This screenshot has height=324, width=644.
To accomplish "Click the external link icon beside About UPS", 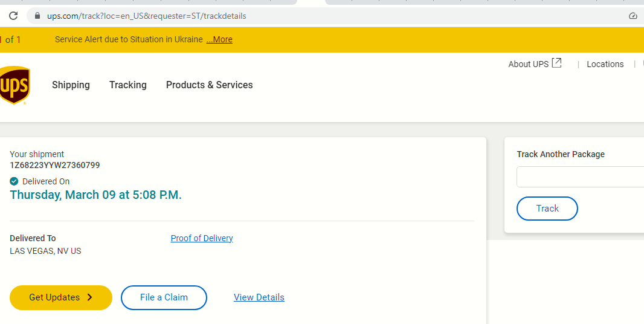I will click(x=557, y=63).
